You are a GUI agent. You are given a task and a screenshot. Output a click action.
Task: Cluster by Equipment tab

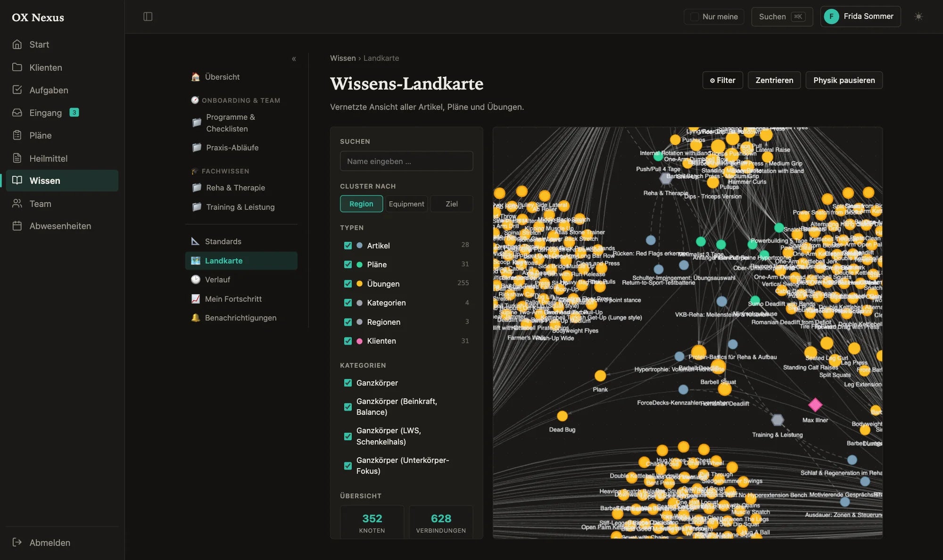click(x=406, y=204)
